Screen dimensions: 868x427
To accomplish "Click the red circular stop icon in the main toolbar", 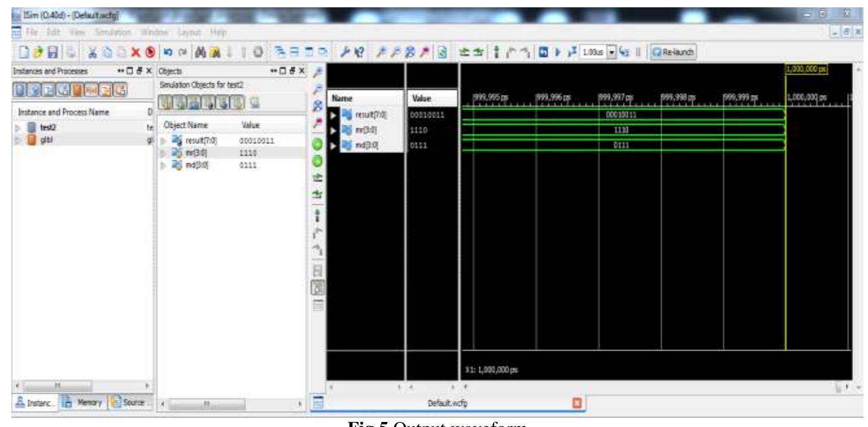I will [x=151, y=52].
